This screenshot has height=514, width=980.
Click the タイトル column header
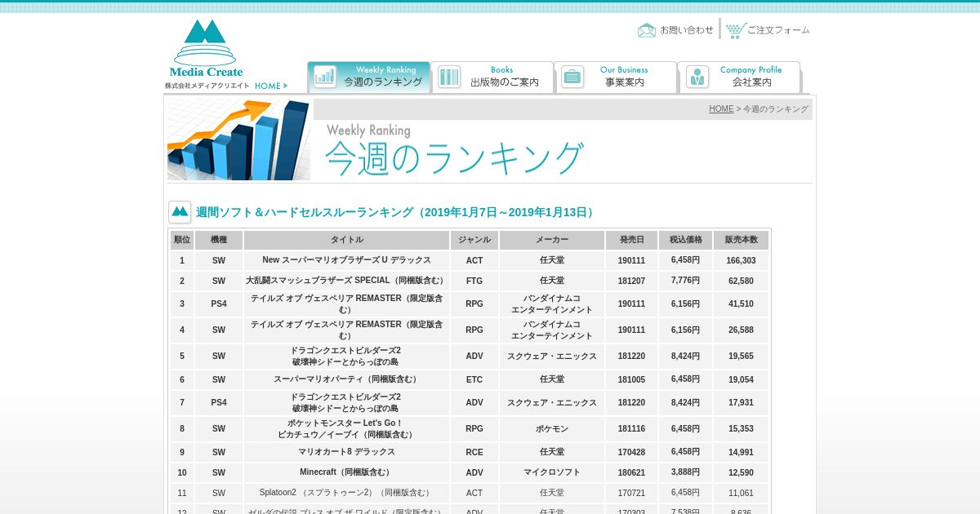pos(347,240)
